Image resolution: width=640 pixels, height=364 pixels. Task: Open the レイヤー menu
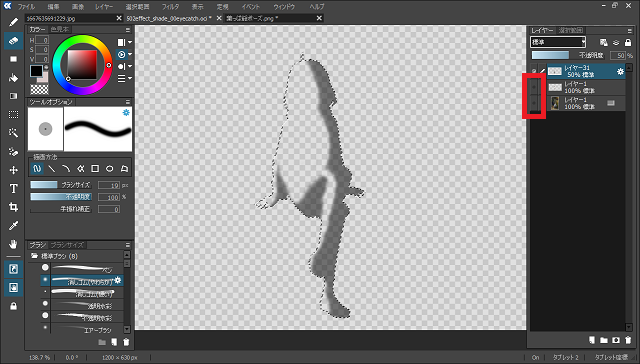click(x=104, y=7)
